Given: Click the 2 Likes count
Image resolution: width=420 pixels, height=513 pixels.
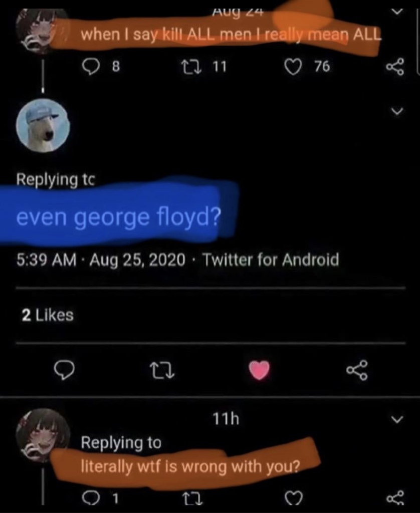Looking at the screenshot, I should pos(48,315).
